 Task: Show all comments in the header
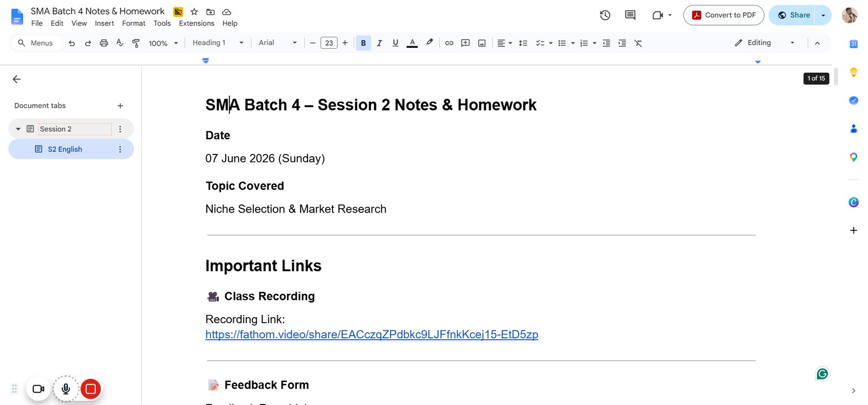[x=630, y=15]
